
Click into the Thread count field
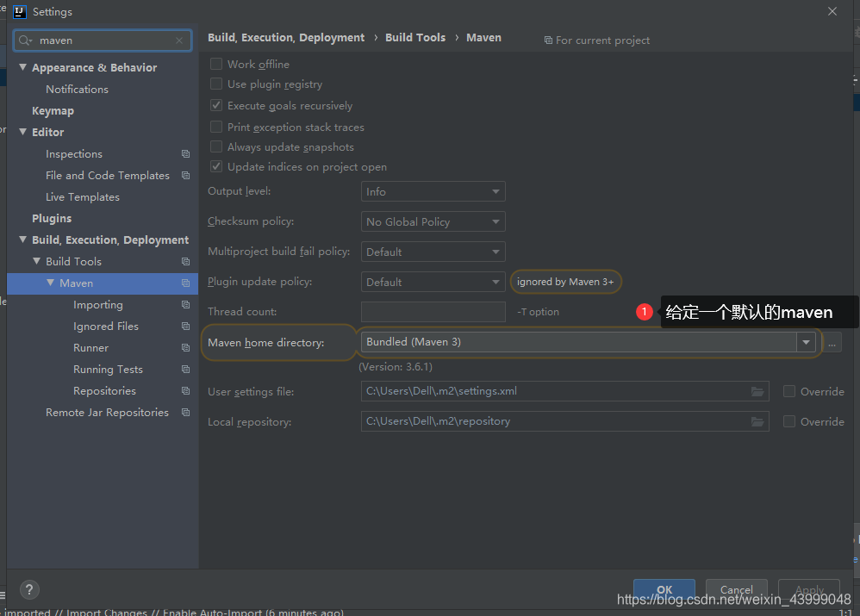(x=433, y=312)
